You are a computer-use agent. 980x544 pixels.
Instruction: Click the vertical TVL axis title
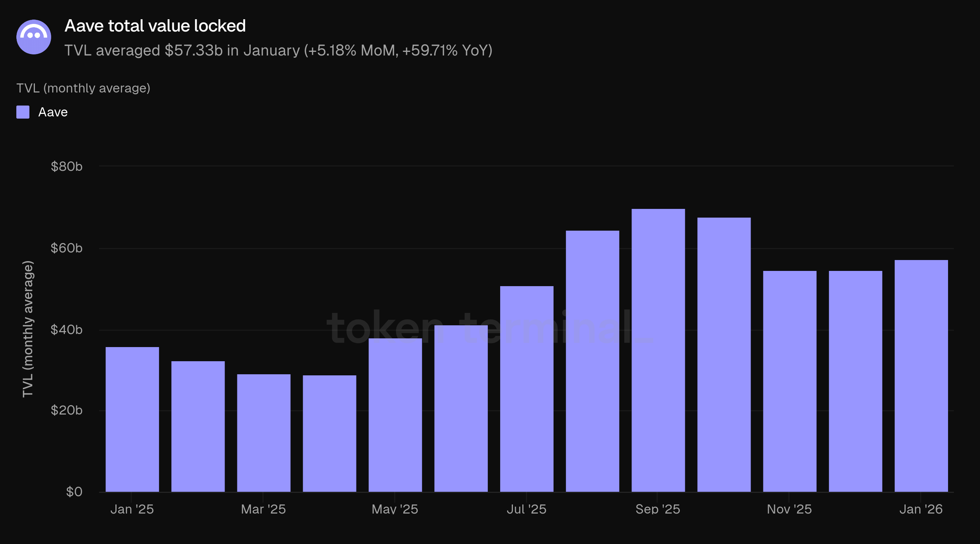(28, 329)
